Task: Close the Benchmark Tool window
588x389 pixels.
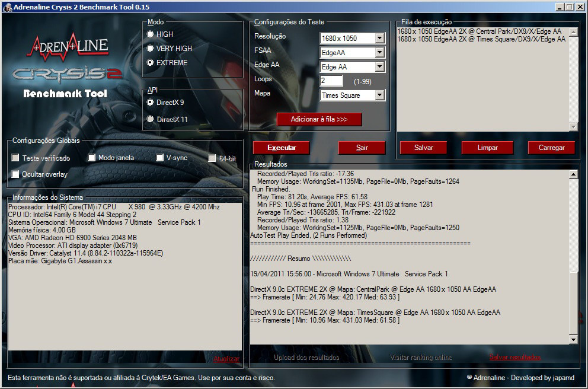Action: click(579, 7)
